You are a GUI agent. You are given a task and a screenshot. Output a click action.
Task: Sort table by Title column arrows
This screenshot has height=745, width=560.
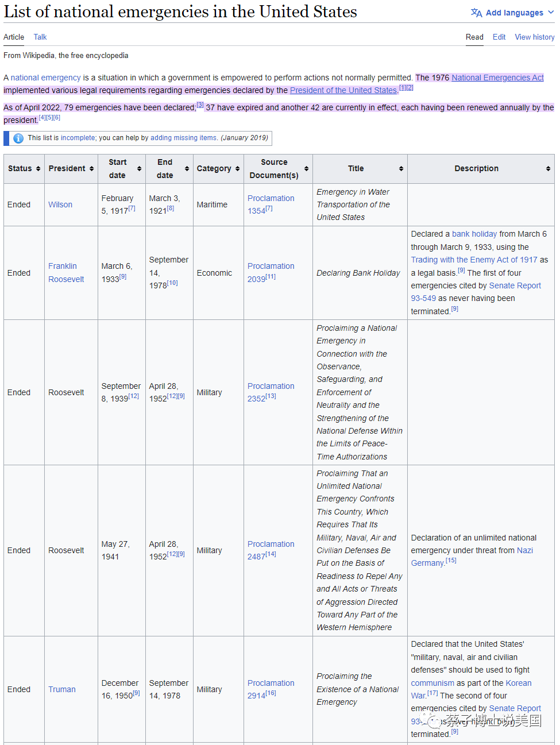click(x=401, y=169)
